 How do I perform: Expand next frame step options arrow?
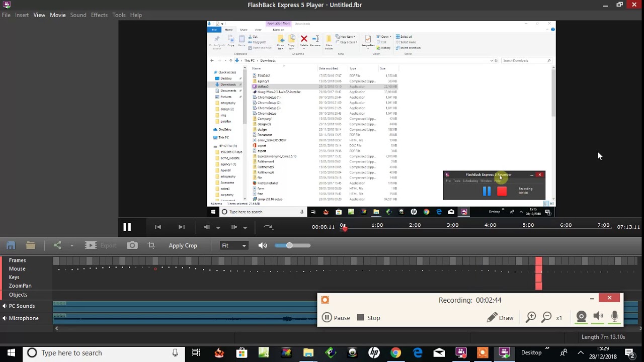tap(245, 228)
